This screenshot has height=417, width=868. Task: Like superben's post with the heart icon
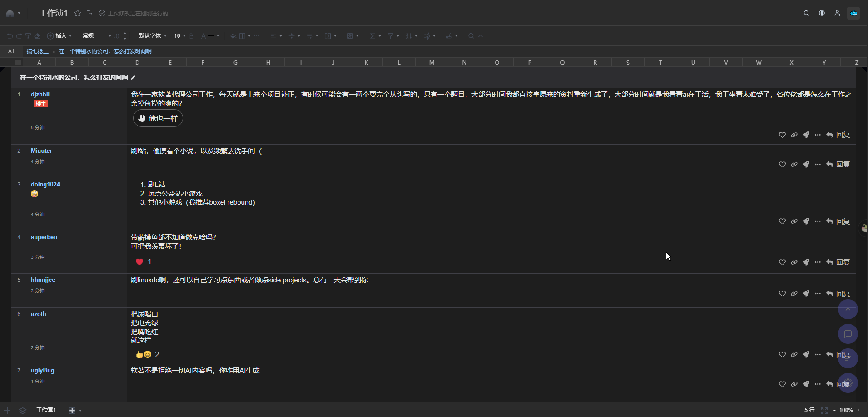pyautogui.click(x=782, y=262)
